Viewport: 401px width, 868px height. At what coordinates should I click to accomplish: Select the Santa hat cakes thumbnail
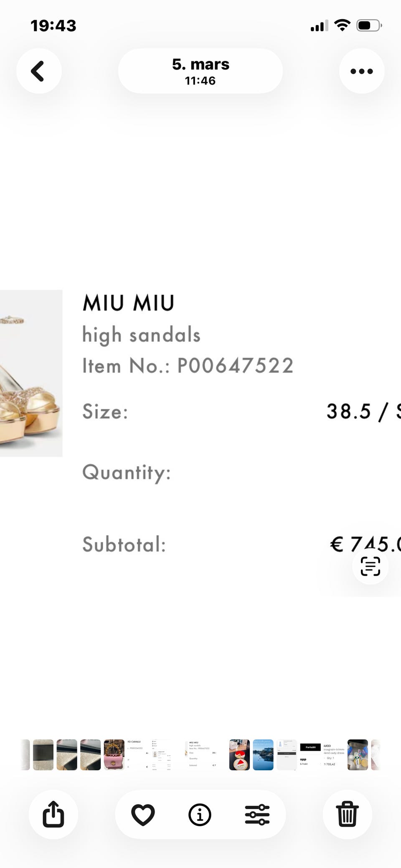[x=239, y=755]
